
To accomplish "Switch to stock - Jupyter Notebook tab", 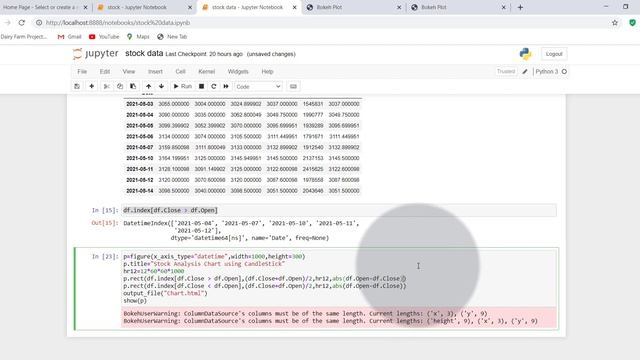I will point(144,7).
